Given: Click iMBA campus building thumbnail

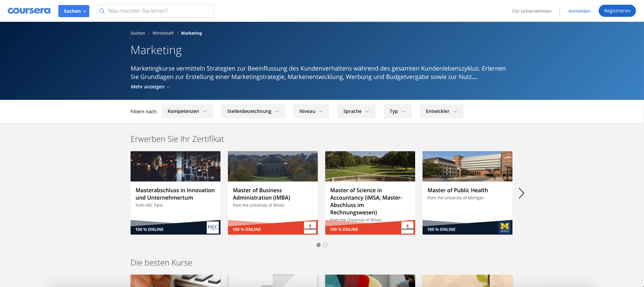Looking at the screenshot, I should tap(273, 166).
